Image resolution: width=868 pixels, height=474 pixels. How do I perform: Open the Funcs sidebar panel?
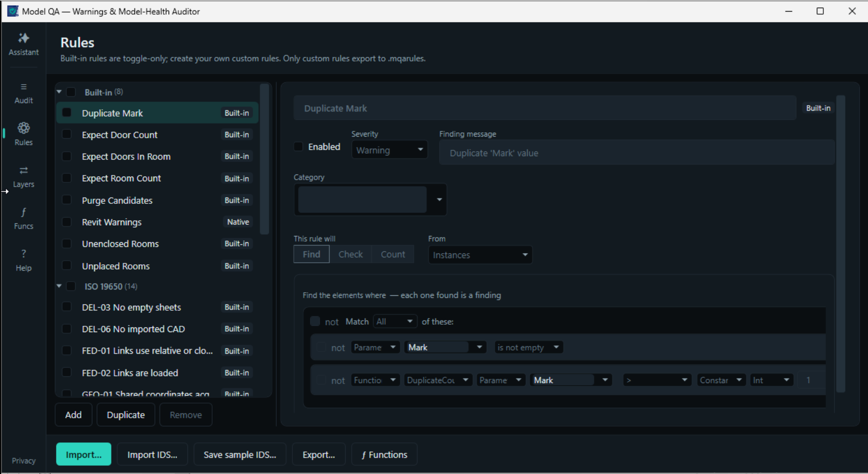(24, 219)
